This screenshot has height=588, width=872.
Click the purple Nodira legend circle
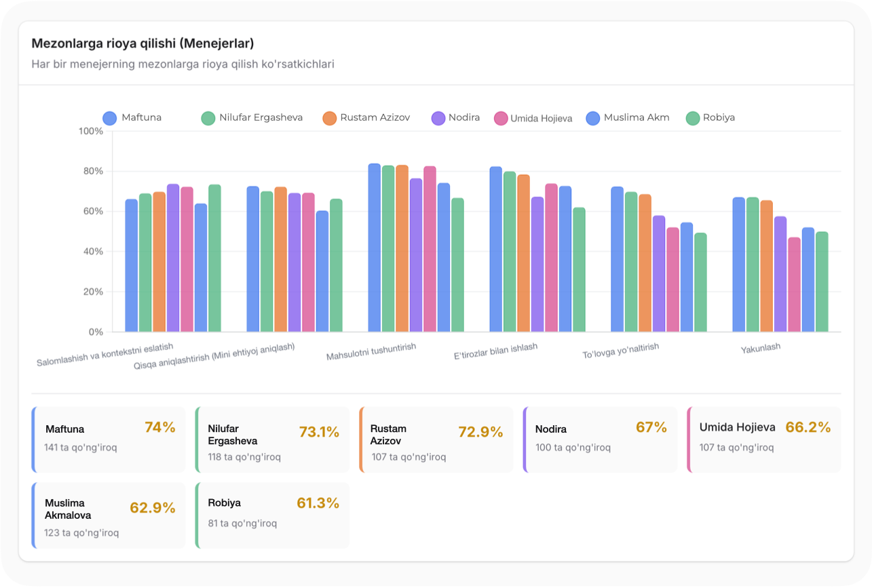click(438, 118)
